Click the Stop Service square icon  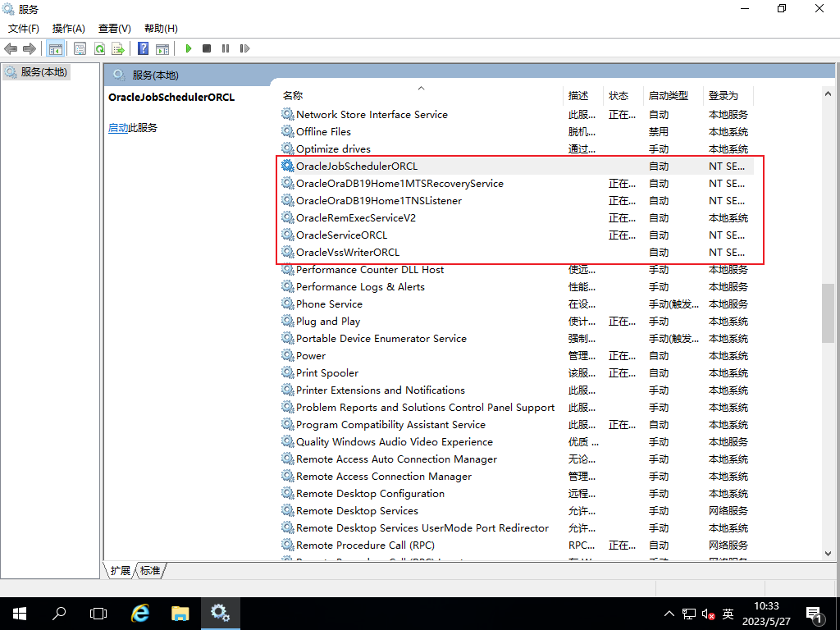point(207,48)
